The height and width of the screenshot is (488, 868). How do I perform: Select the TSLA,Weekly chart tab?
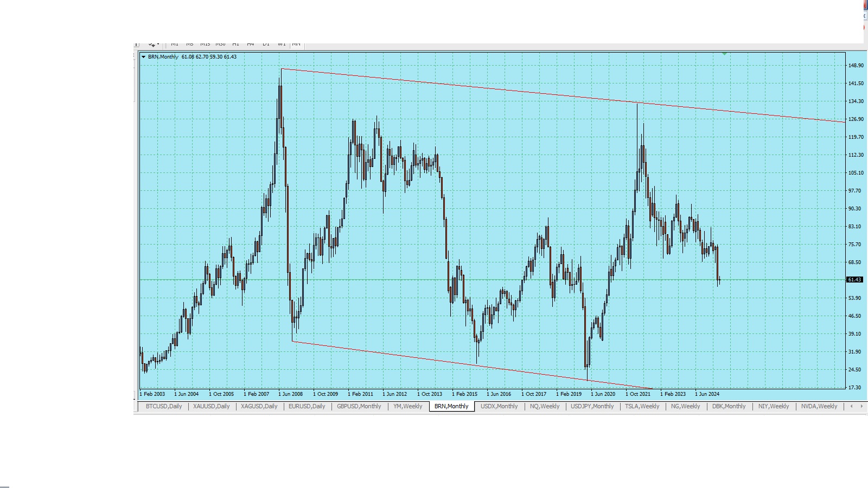[x=642, y=406]
